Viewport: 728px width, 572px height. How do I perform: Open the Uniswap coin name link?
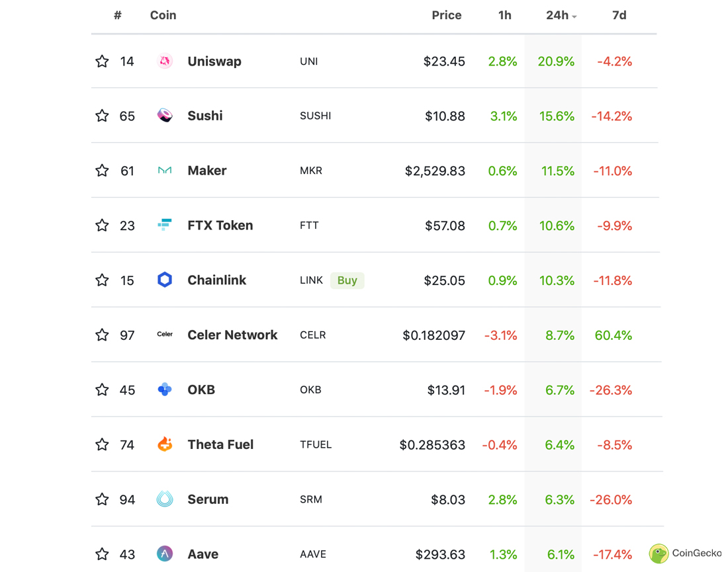[x=214, y=61]
